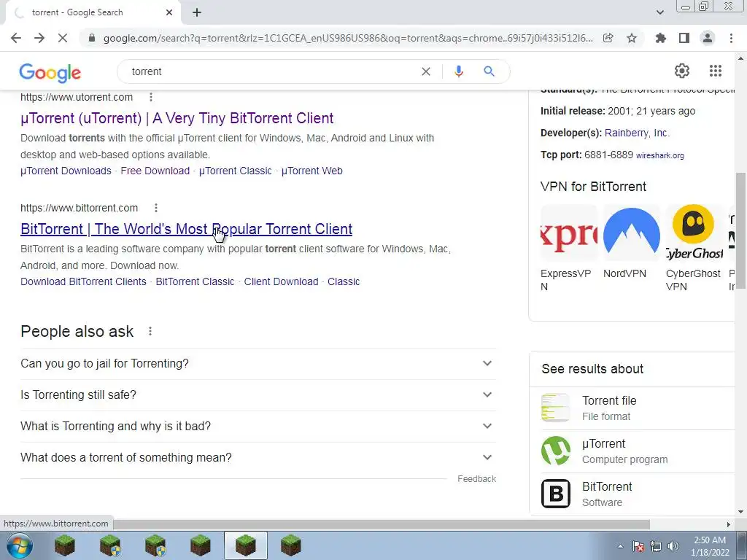Open the wireshark.org source link
This screenshot has height=560, width=747.
click(659, 155)
